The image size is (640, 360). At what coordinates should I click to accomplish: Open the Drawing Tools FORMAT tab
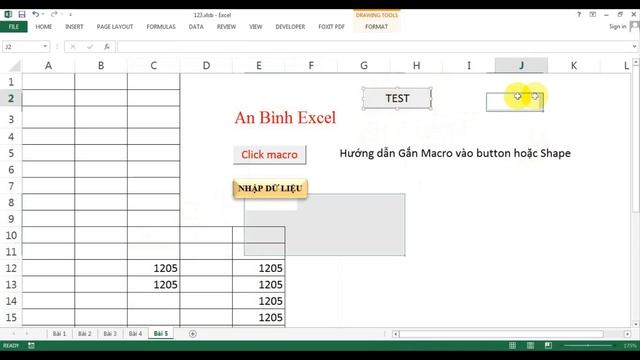pyautogui.click(x=376, y=27)
